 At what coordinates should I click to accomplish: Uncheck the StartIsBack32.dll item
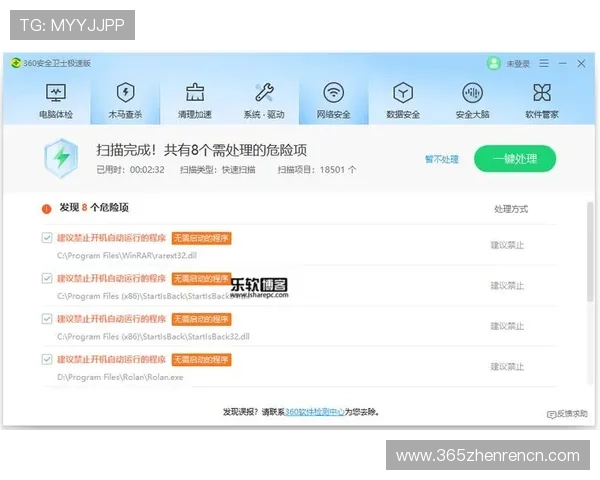coord(47,319)
